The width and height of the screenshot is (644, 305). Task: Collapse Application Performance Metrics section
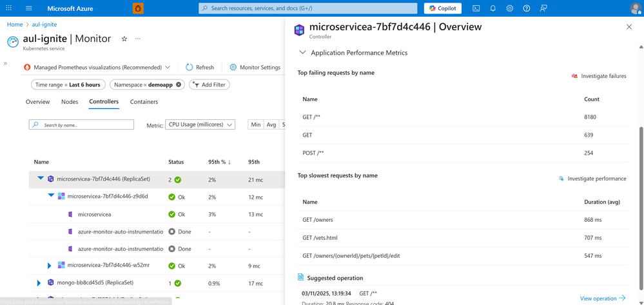tap(303, 53)
